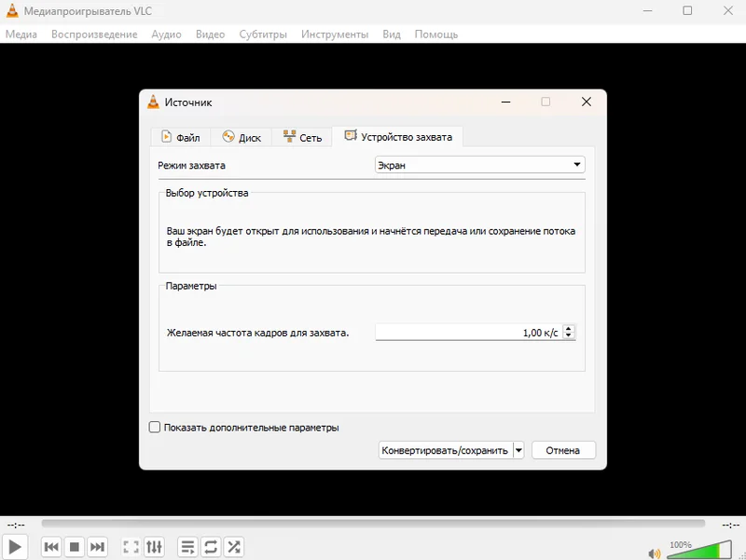The image size is (746, 560).
Task: Stop playback with the stop button
Action: [x=75, y=547]
